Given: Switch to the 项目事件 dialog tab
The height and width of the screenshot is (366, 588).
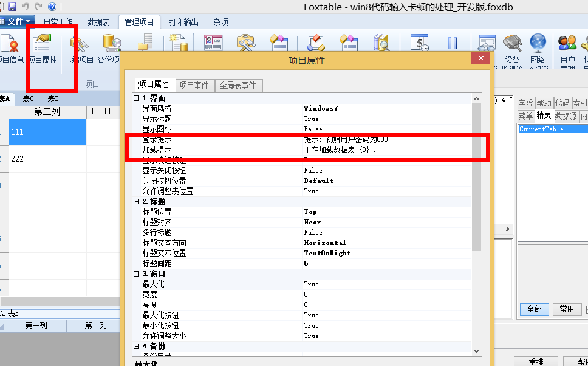Looking at the screenshot, I should pos(194,85).
